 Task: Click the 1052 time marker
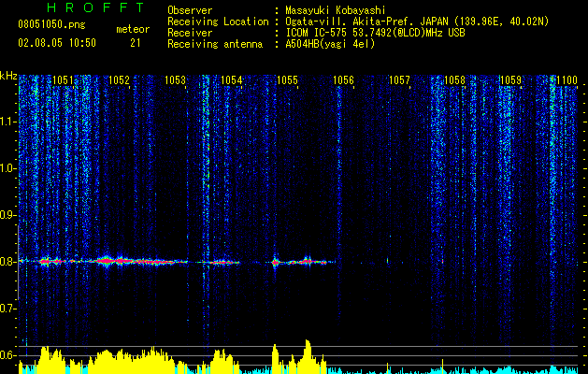point(119,79)
